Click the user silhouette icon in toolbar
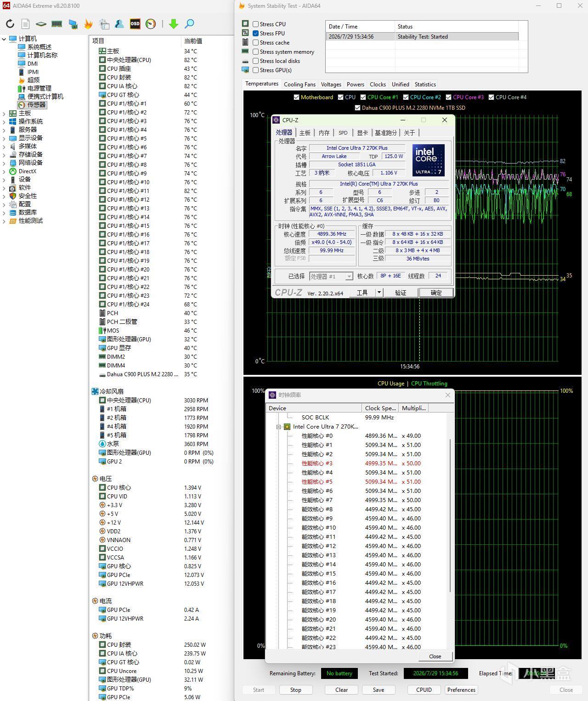This screenshot has height=701, width=588. (x=119, y=24)
